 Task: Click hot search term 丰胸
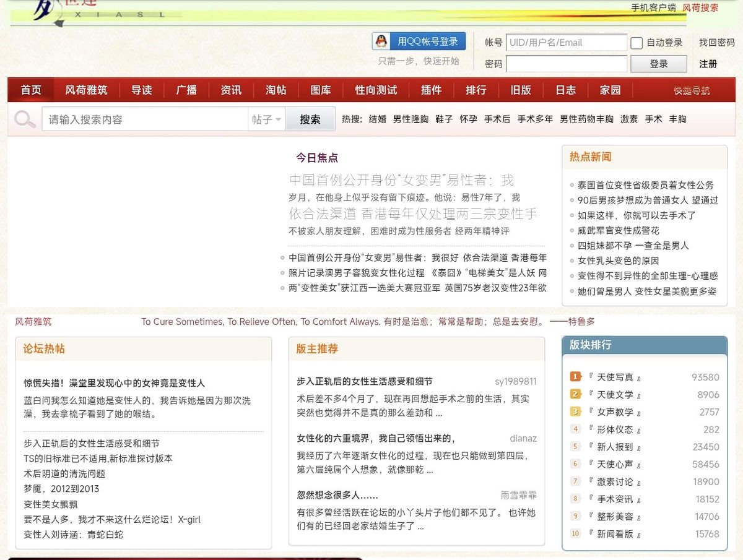[x=677, y=119]
